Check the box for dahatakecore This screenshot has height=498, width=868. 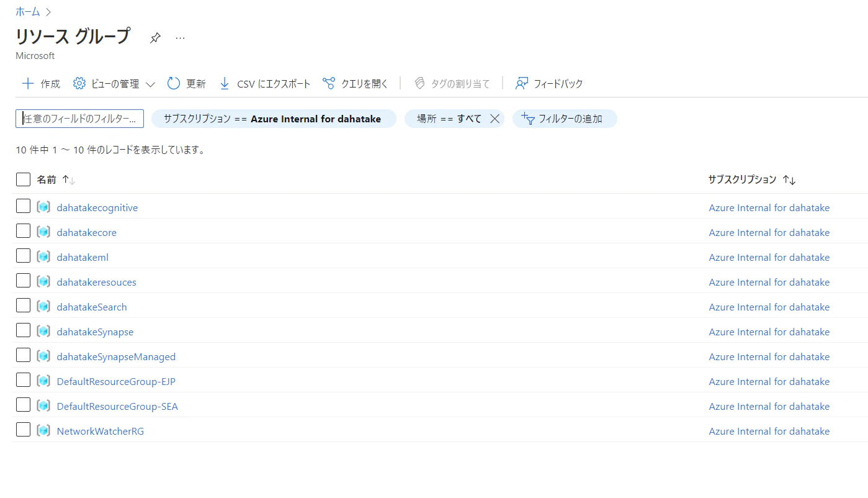pos(23,230)
